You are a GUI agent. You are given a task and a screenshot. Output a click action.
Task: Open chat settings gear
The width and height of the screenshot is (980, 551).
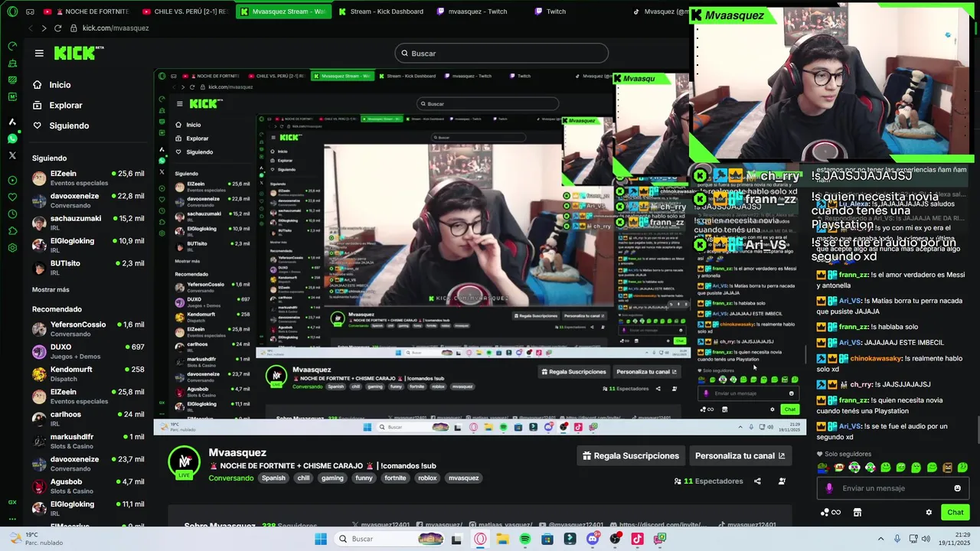(x=929, y=513)
